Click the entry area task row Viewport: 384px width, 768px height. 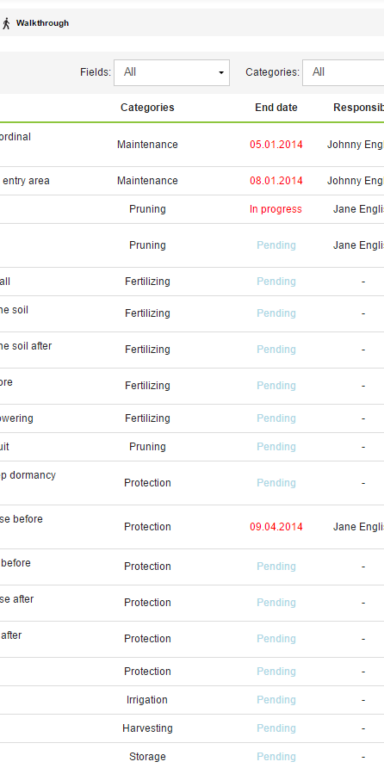192,181
